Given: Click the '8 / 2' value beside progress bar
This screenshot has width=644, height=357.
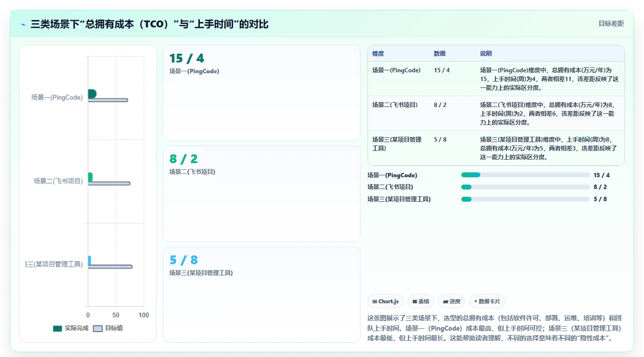Looking at the screenshot, I should click(600, 187).
